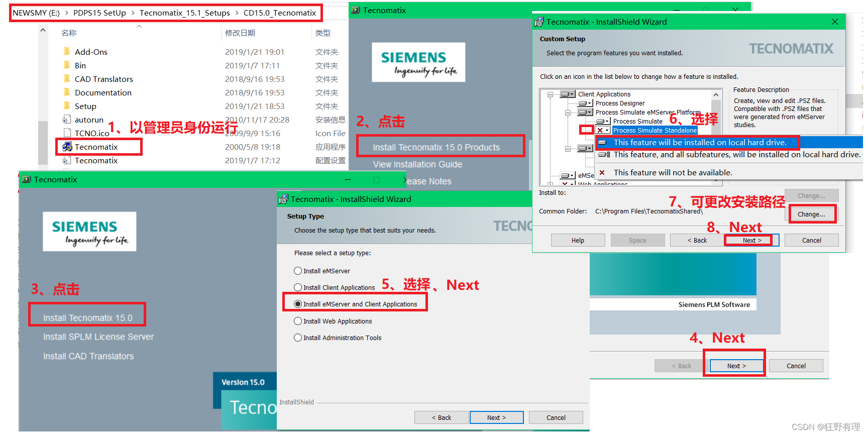Click NEWSMY (E:) in the address bar

36,13
